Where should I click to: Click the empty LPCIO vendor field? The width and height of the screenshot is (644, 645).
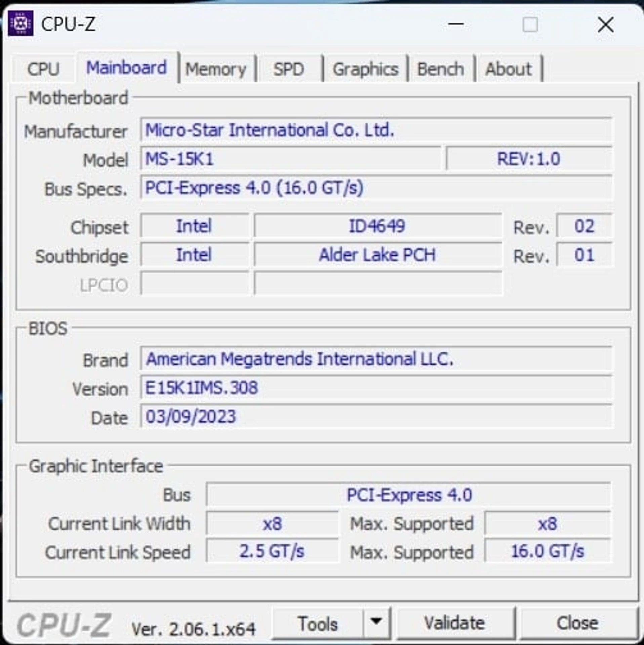(195, 284)
